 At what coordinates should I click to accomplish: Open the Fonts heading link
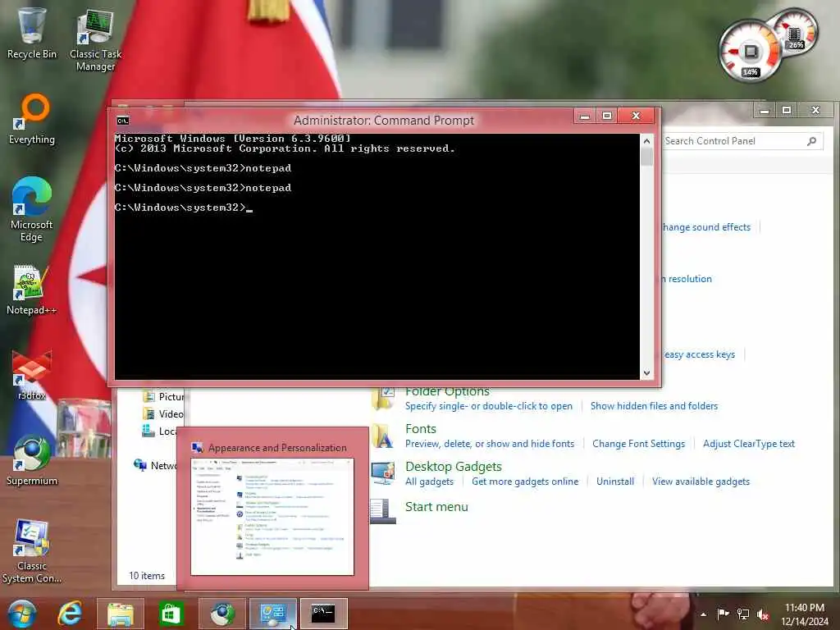421,429
